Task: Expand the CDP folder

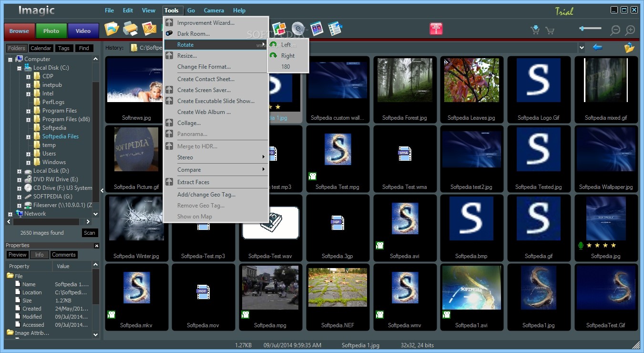Action: point(28,76)
